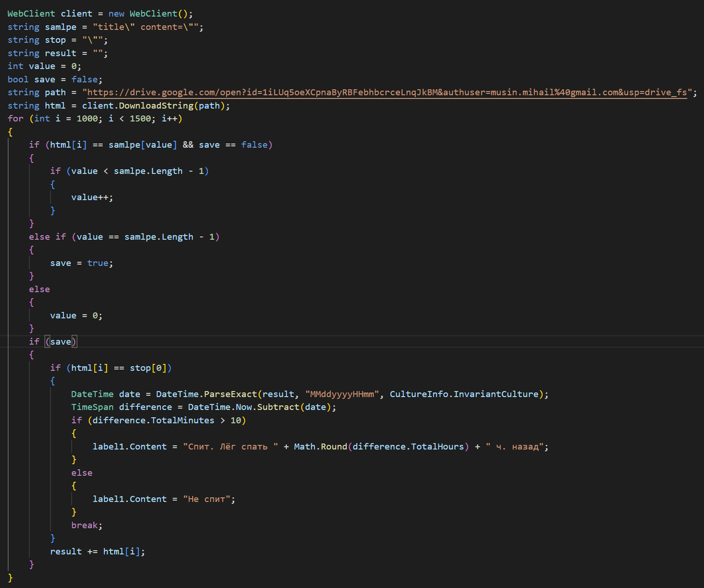Click "if (difference.TotalMinutes > 10)"
Image resolution: width=704 pixels, height=588 pixels.
click(x=159, y=420)
